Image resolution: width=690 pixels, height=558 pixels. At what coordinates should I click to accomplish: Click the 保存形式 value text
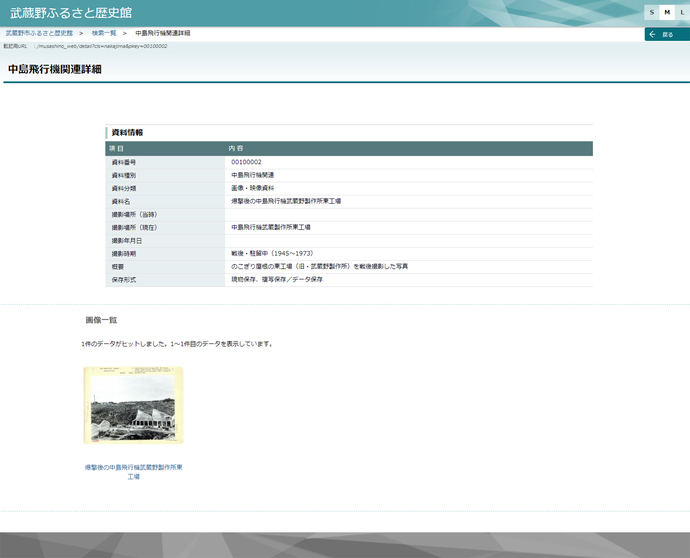(277, 279)
